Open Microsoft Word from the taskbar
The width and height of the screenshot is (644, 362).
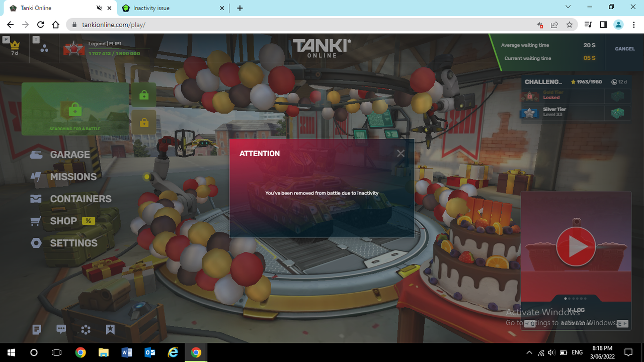(127, 352)
